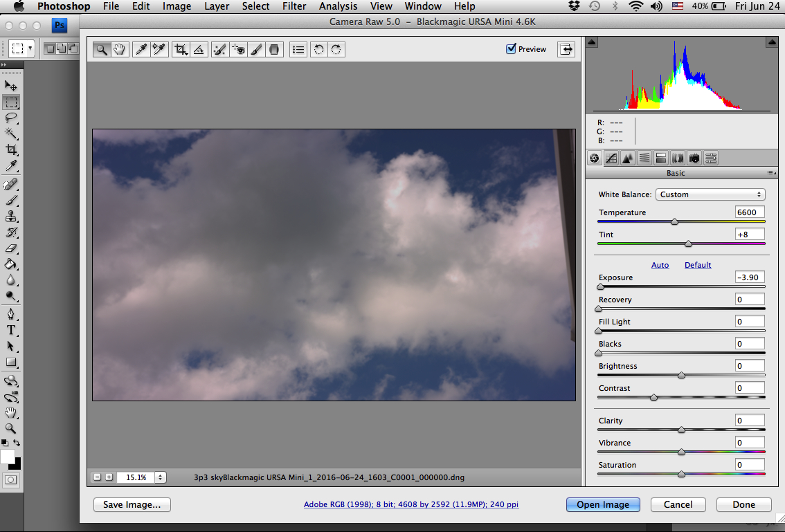This screenshot has height=532, width=785.
Task: Select Photoshop Clone Stamp tool
Action: pyautogui.click(x=11, y=217)
